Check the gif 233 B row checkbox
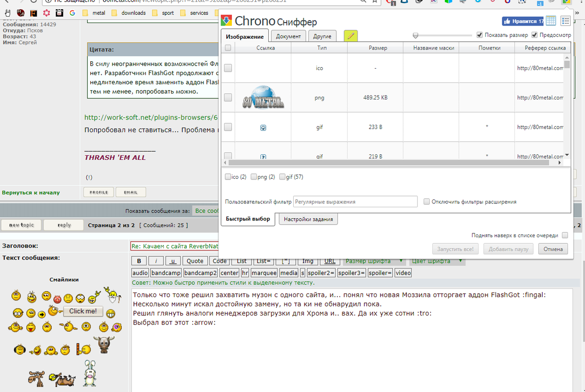 click(228, 127)
